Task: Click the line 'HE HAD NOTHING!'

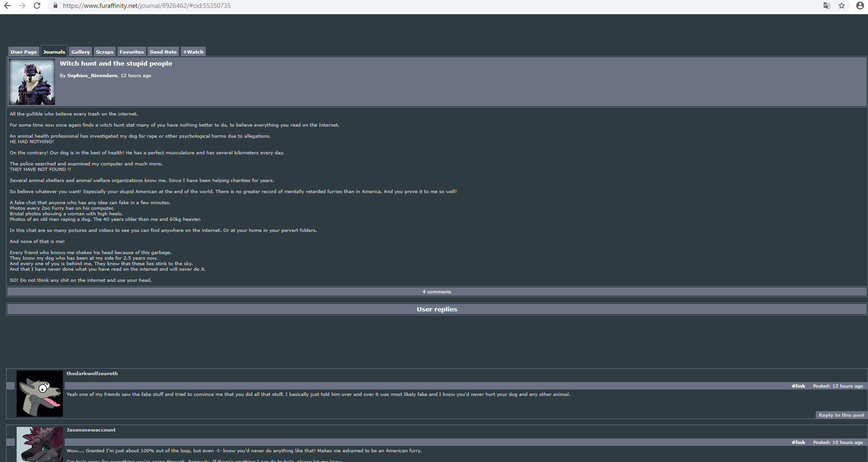Action: coord(31,141)
